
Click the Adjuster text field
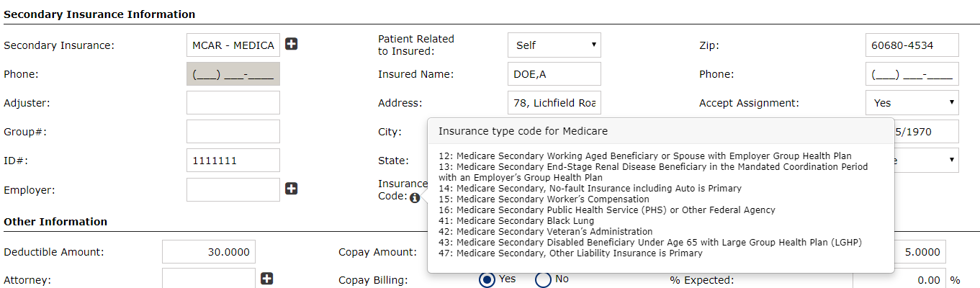(x=233, y=103)
